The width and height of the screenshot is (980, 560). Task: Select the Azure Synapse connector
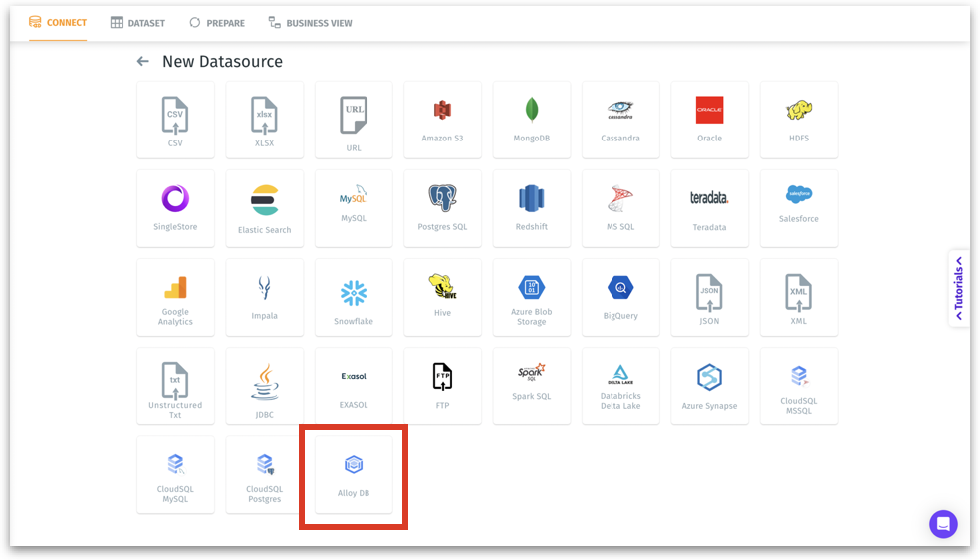pos(709,387)
